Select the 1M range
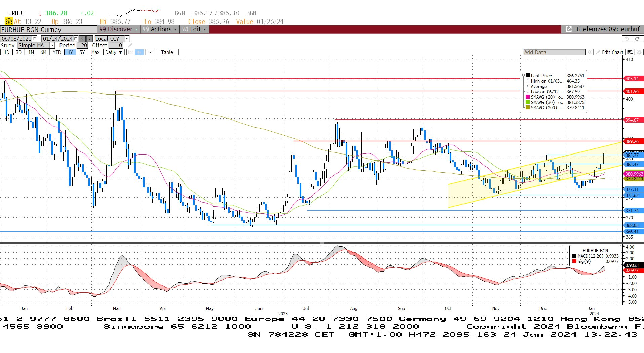This screenshot has width=644, height=353. click(x=31, y=52)
